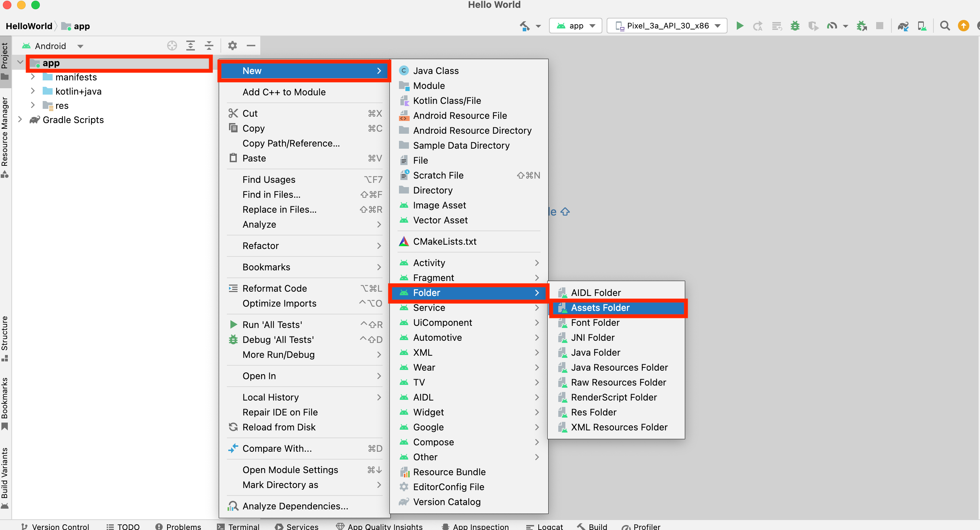Image resolution: width=980 pixels, height=530 pixels.
Task: Collapse all project tree nodes
Action: pyautogui.click(x=209, y=46)
